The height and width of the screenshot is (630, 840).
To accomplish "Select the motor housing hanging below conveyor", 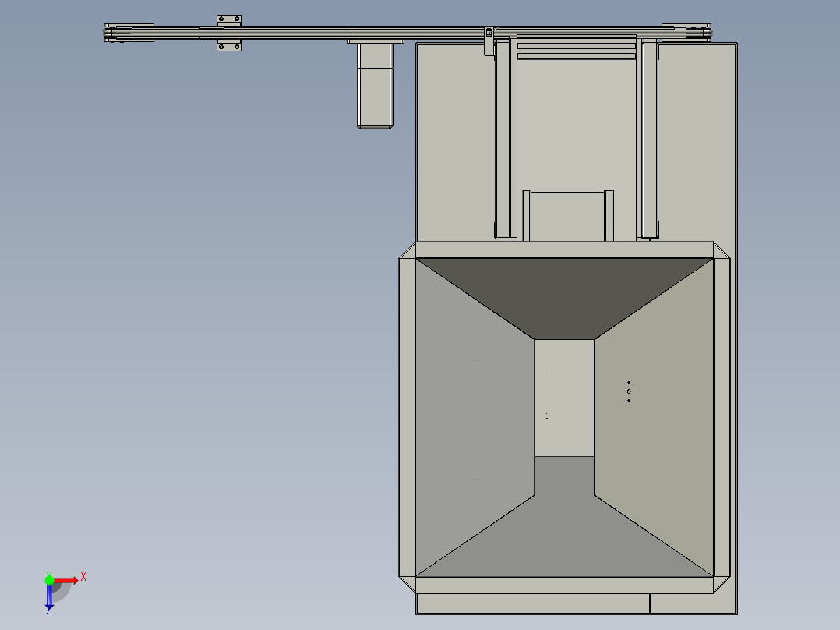I will [375, 86].
